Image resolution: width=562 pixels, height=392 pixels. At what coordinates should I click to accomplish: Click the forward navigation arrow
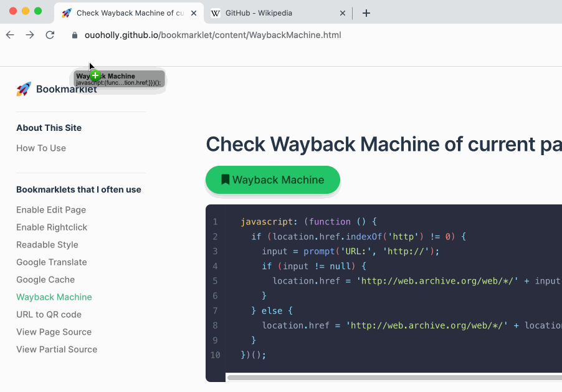pyautogui.click(x=29, y=35)
